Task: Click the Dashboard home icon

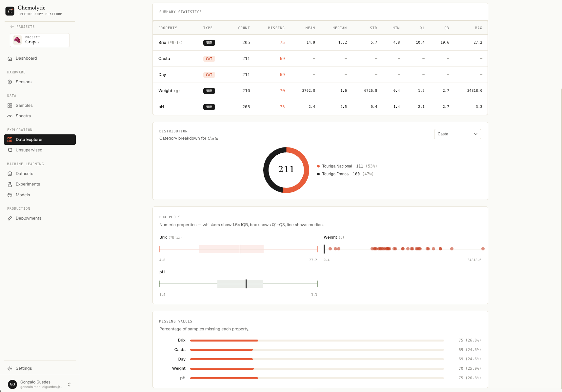Action: 10,58
